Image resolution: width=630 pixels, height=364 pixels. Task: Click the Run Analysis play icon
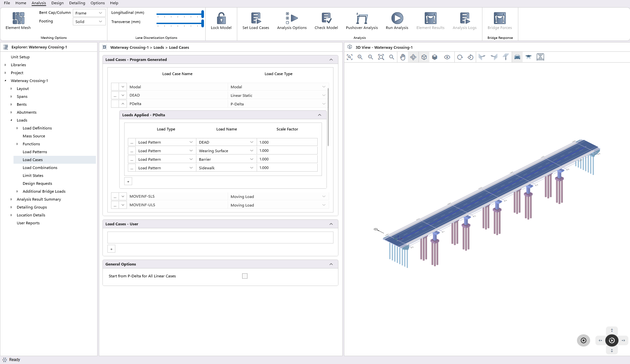(397, 18)
